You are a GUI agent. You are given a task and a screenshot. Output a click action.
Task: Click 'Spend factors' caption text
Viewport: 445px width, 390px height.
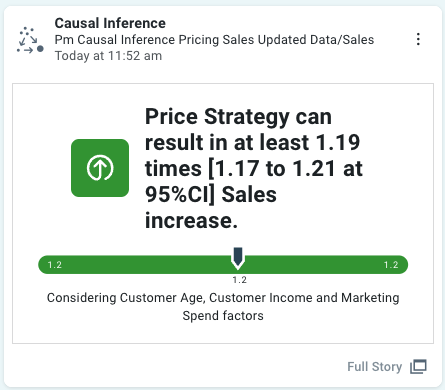(223, 315)
